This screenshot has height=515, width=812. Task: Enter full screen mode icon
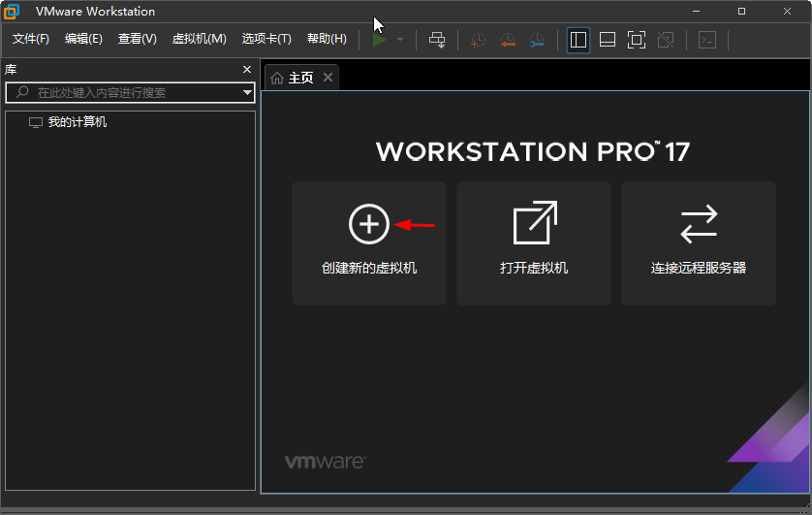(x=637, y=40)
